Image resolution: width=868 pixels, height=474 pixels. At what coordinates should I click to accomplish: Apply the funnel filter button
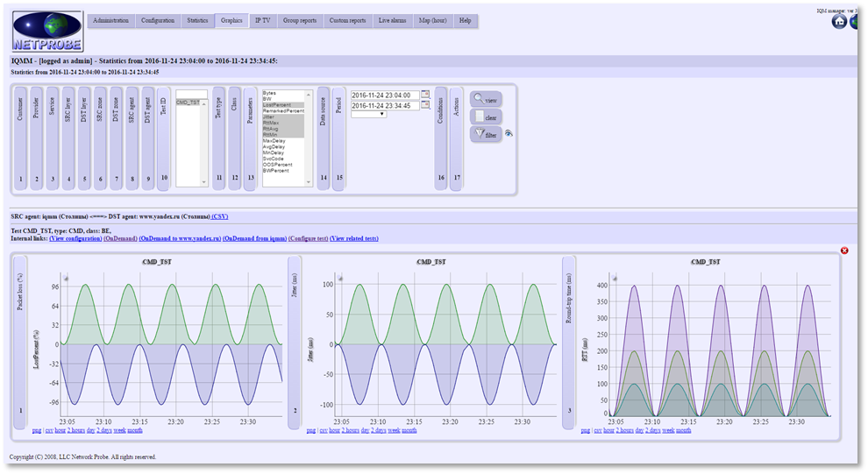pos(486,134)
